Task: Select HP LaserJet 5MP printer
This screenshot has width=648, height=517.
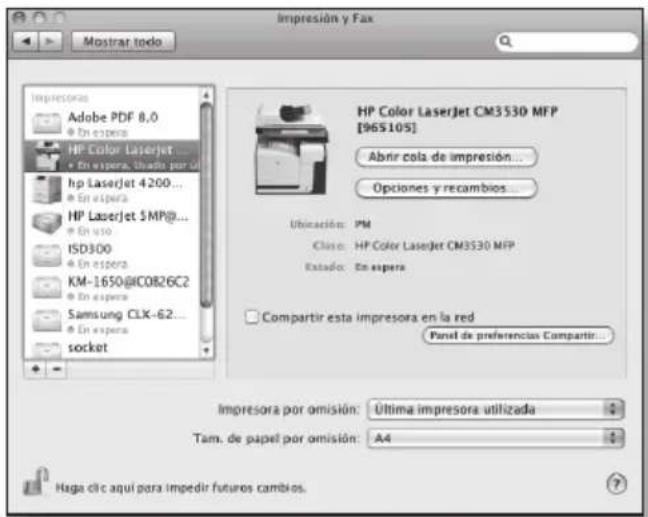Action: 112,222
